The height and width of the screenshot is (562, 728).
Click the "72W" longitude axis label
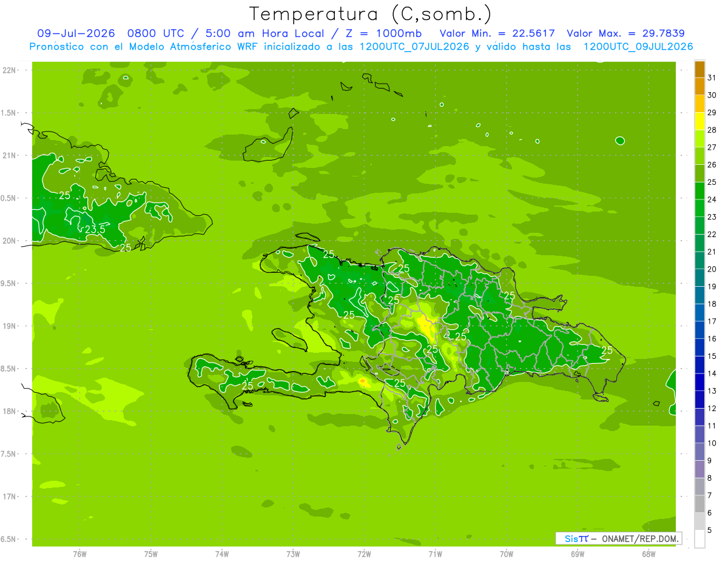[364, 554]
